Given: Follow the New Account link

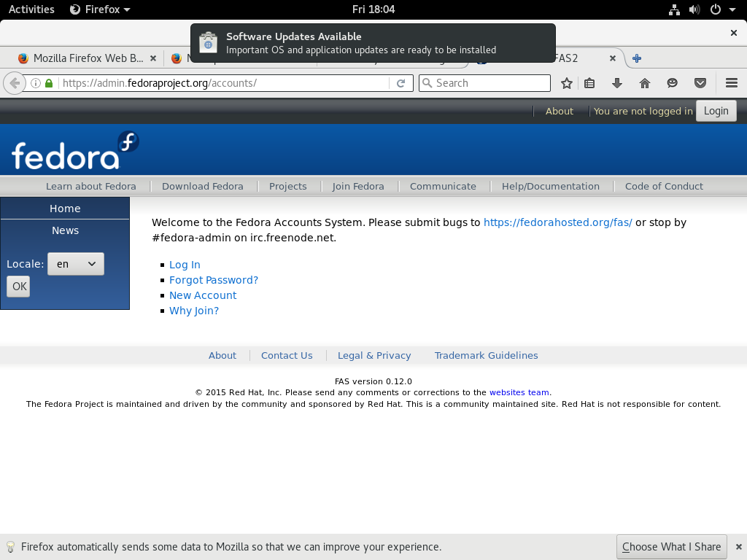Looking at the screenshot, I should point(203,295).
